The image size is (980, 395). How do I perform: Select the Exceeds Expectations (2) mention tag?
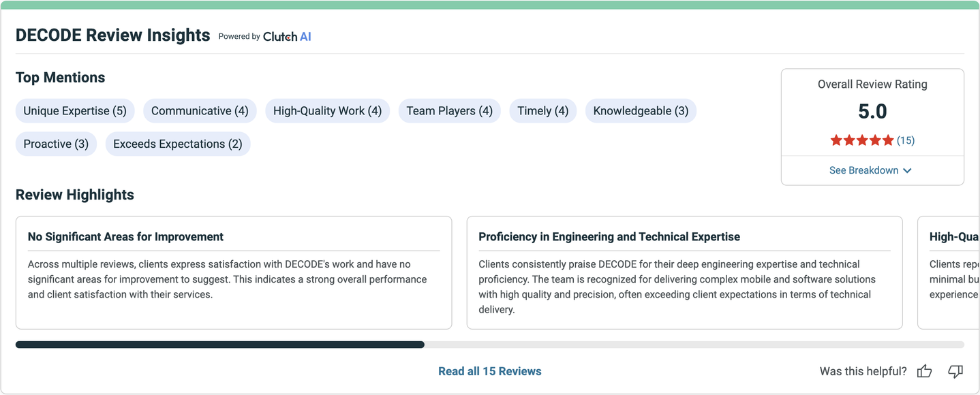click(x=178, y=144)
